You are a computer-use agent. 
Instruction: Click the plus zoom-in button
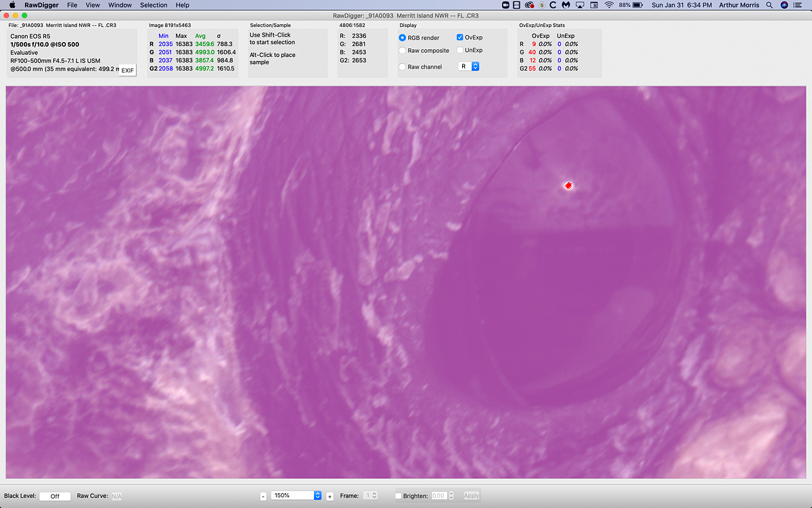pyautogui.click(x=330, y=496)
